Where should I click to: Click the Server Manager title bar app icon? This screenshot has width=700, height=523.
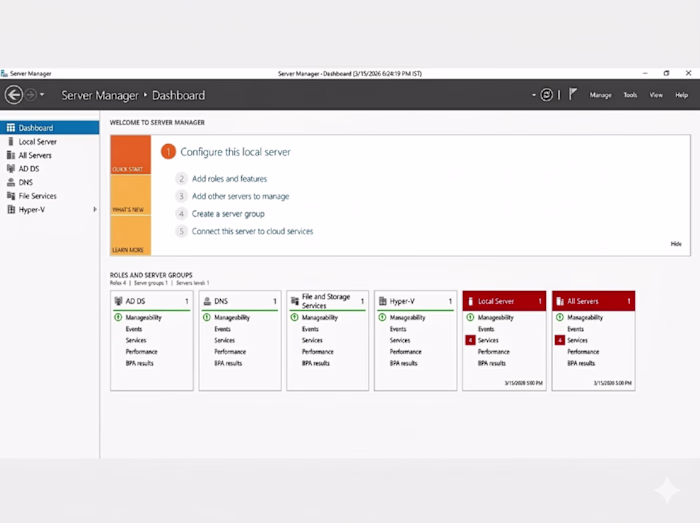tap(4, 73)
